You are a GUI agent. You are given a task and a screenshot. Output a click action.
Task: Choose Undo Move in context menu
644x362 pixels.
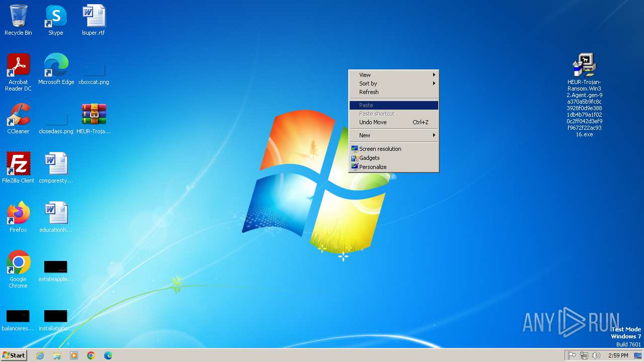point(393,122)
